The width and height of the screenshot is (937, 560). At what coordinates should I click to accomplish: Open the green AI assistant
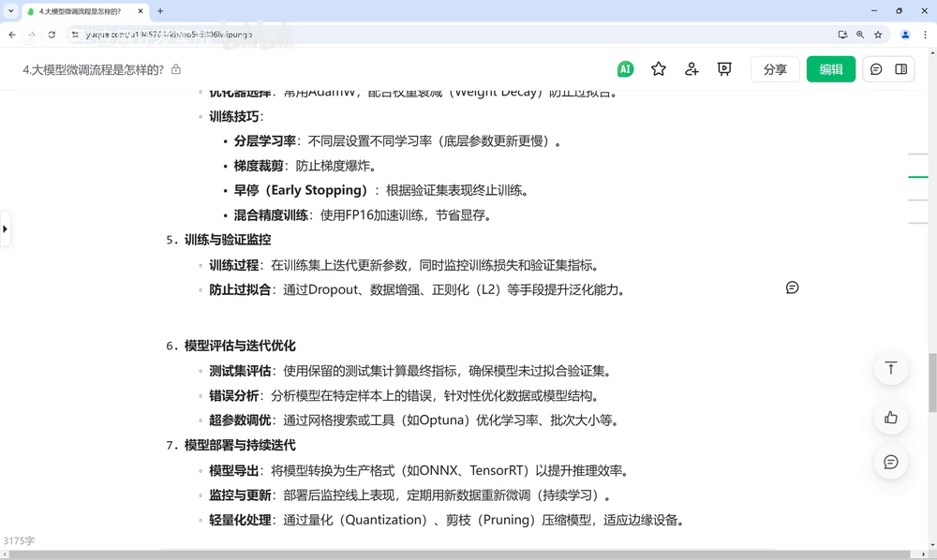pos(625,69)
